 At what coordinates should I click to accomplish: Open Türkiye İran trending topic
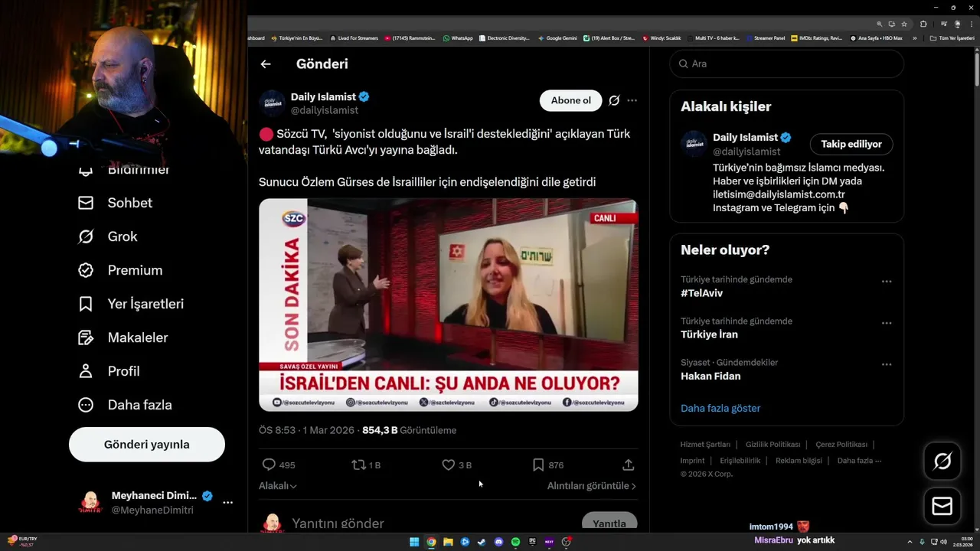point(709,334)
